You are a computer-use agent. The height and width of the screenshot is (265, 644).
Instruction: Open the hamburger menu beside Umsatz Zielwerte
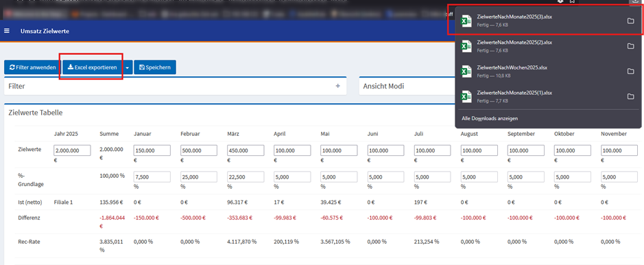pos(7,31)
